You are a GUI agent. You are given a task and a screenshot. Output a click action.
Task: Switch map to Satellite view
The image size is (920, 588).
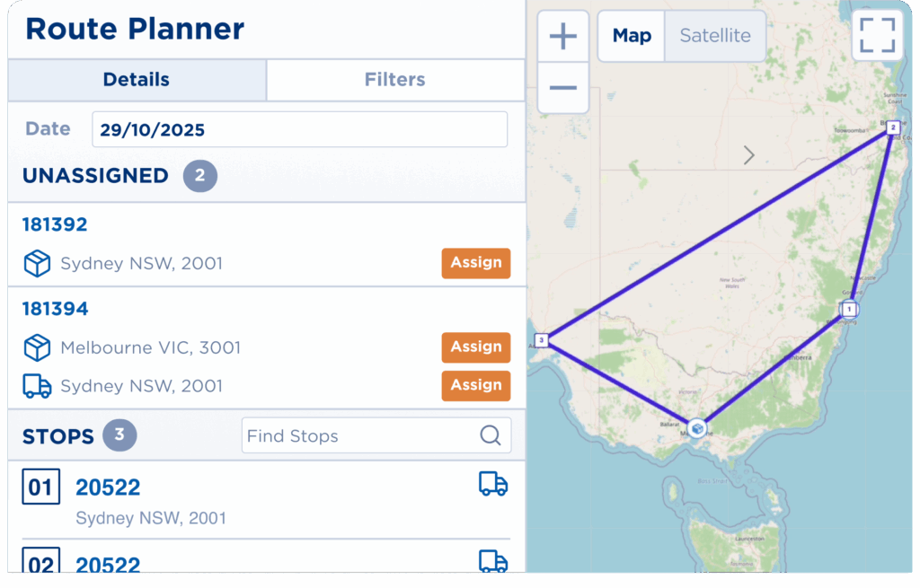click(x=715, y=36)
